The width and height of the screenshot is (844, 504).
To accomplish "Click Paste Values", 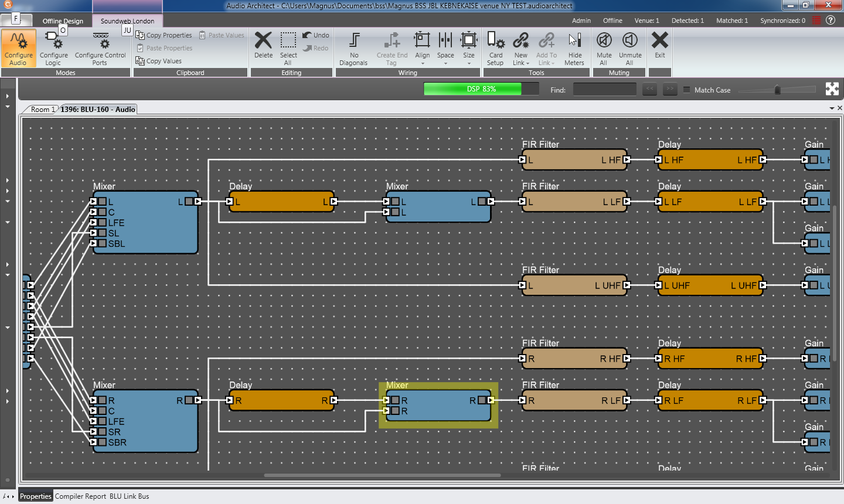I will 222,35.
